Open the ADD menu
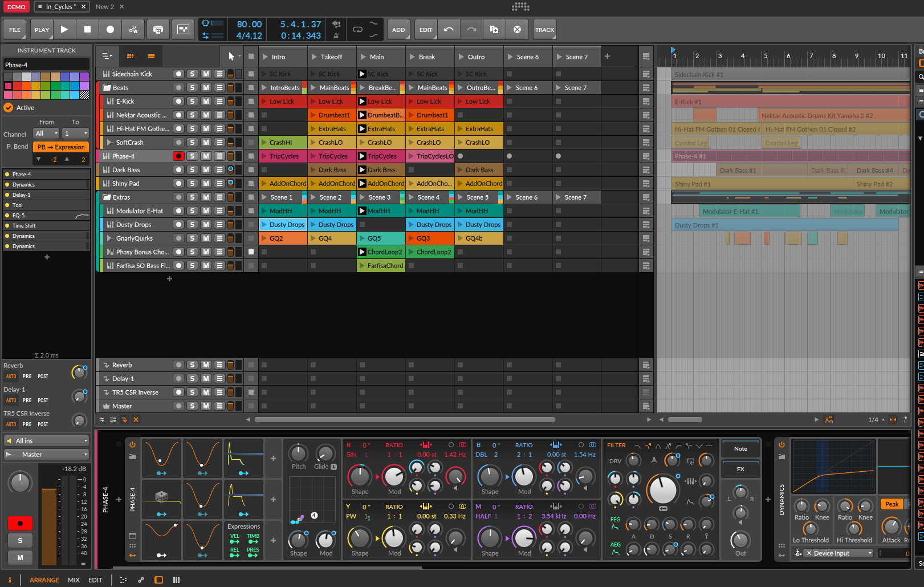Screen dimensions: 924x587 click(398, 30)
